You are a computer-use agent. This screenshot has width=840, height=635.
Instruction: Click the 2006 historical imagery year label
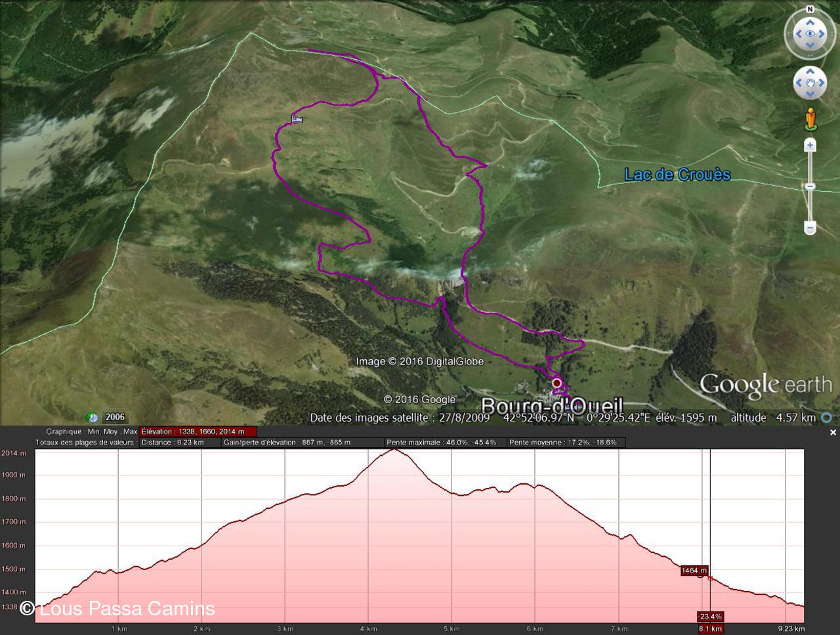(115, 418)
